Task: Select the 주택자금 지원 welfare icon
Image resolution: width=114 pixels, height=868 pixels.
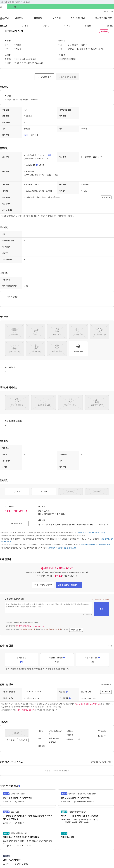Action: [x=14, y=349]
